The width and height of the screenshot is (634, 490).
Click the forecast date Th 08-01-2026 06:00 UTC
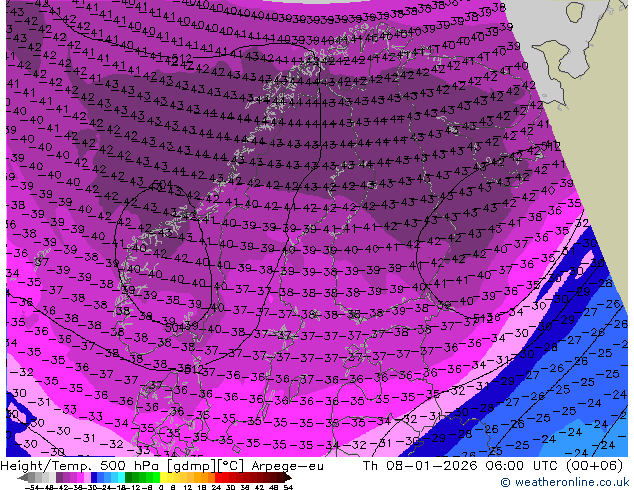coord(460,466)
